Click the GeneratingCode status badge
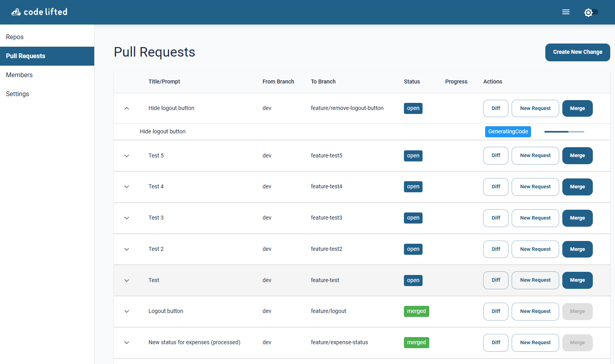This screenshot has height=364, width=615. (508, 132)
